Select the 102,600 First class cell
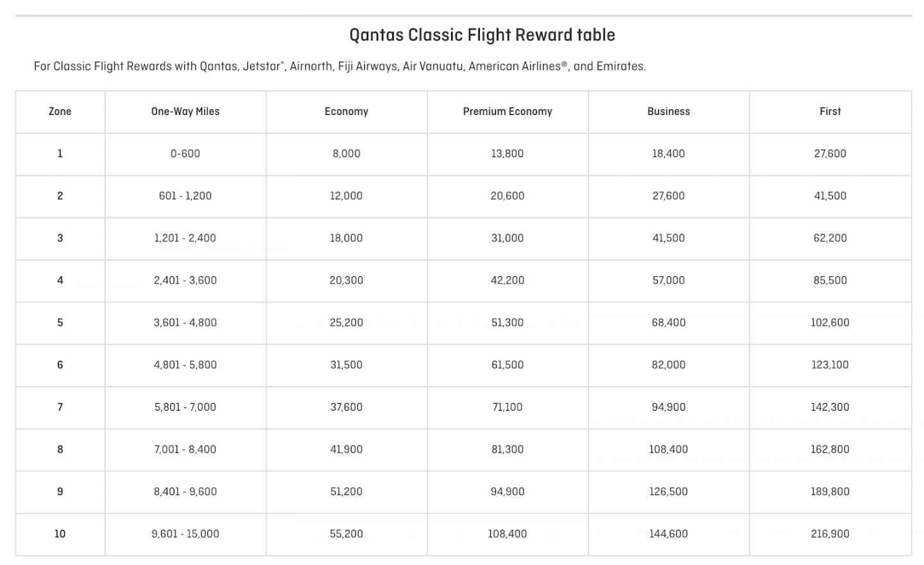Image resolution: width=924 pixels, height=565 pixels. pyautogui.click(x=830, y=323)
